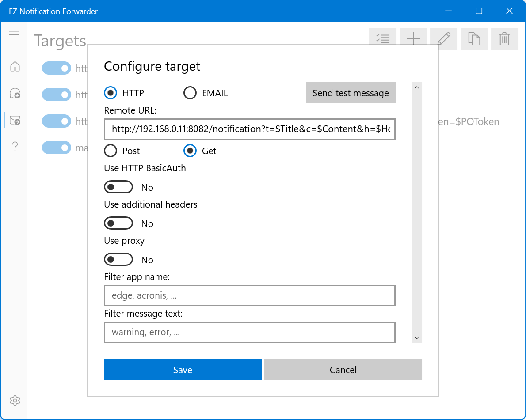Open notification history sidebar icon
The height and width of the screenshot is (420, 526).
click(x=15, y=93)
